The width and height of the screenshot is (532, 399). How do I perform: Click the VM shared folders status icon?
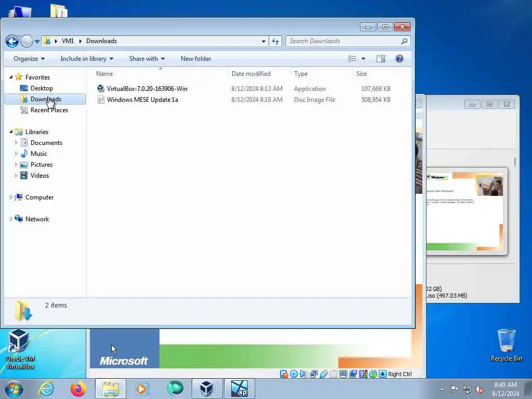(333, 374)
